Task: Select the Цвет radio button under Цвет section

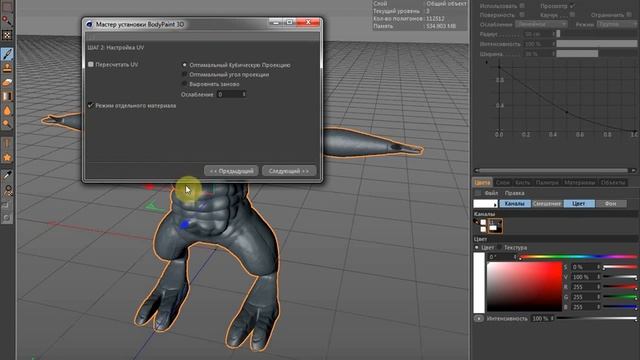Action: click(476, 247)
